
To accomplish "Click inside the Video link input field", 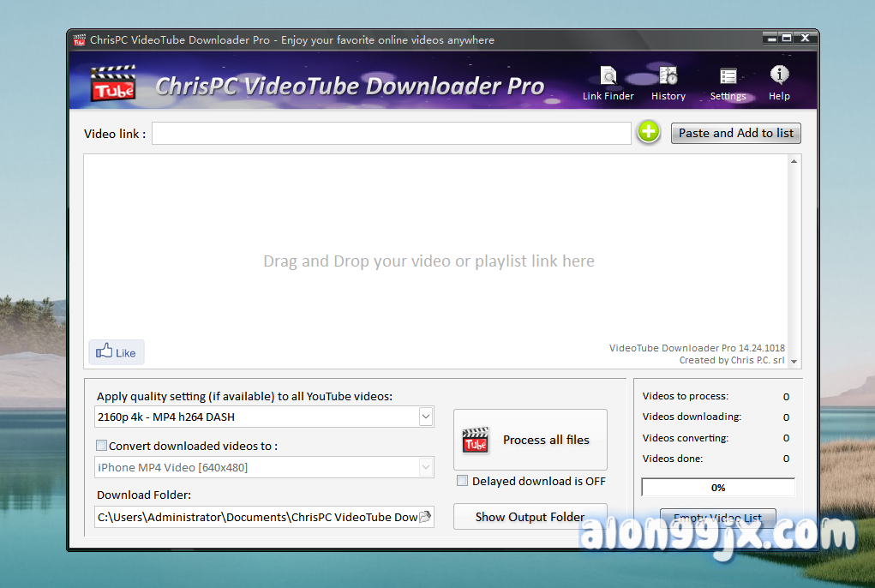I will (391, 134).
